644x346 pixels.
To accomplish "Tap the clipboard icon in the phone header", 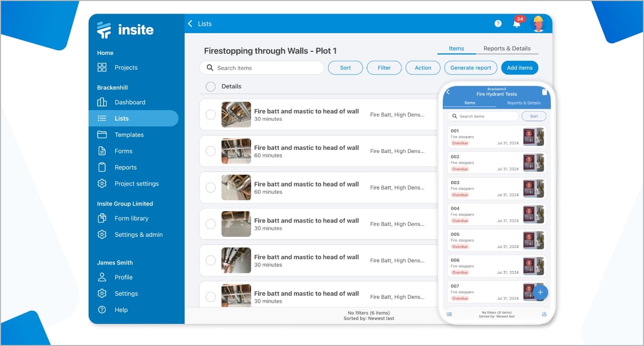I will (x=544, y=92).
